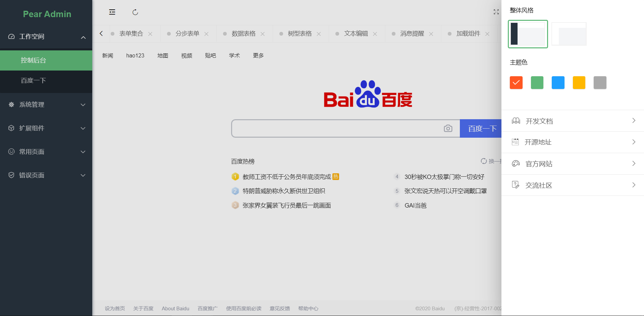Close the 分步表单 tab

point(206,34)
